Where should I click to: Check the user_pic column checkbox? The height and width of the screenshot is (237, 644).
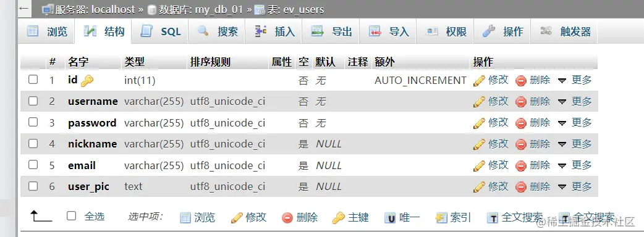[33, 186]
